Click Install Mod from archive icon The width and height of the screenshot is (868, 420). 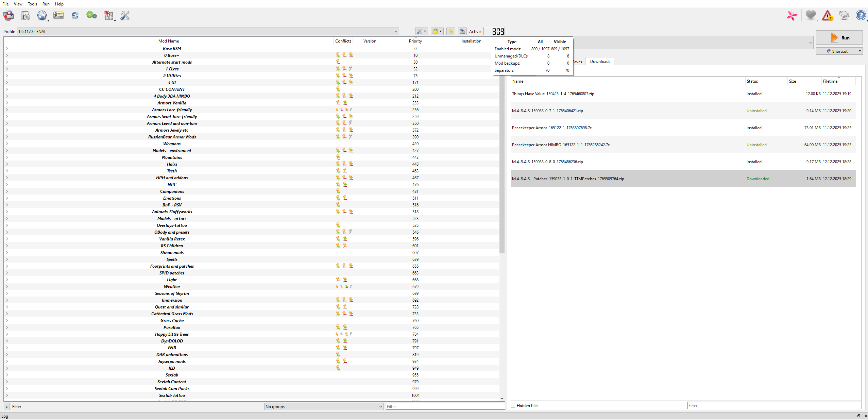[x=25, y=15]
